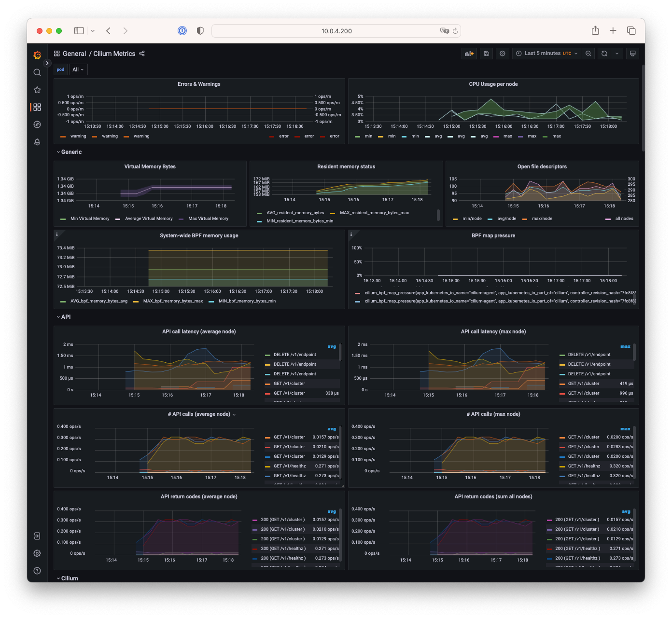672x618 pixels.
Task: Go to the General folder breadcrumb
Action: (x=74, y=54)
